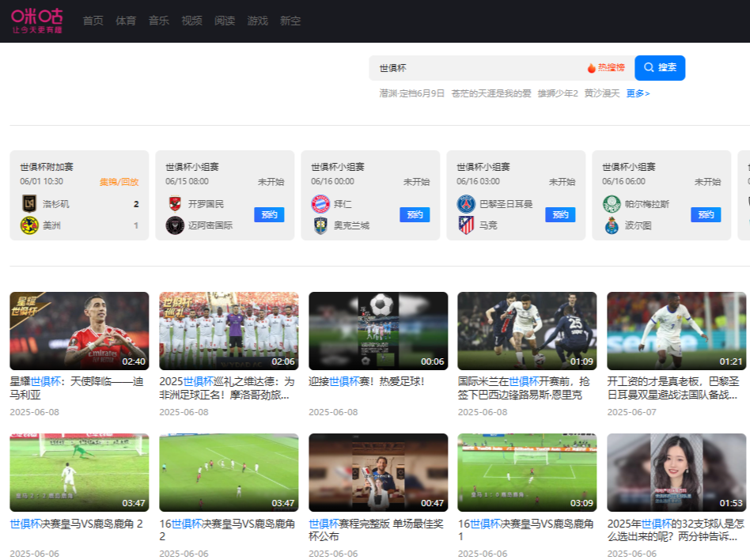Screen dimensions: 750x560
Task: Select hot search term 雄狮少年2
Action: 558,93
